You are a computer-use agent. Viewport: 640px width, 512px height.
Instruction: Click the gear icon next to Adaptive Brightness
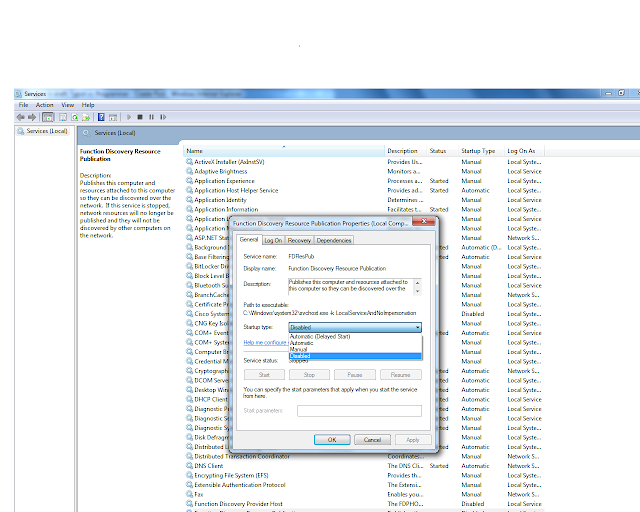189,171
